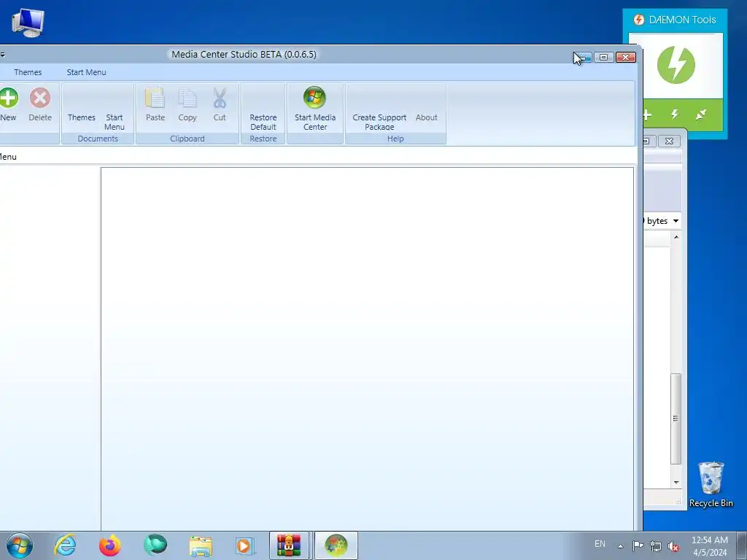Click Restore Default button

coord(263,122)
